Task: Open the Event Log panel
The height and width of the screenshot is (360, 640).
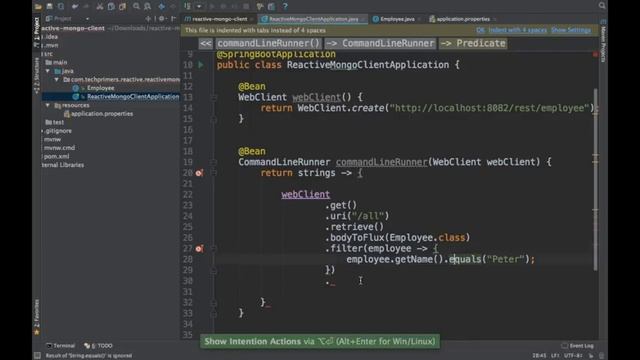Action: pyautogui.click(x=578, y=346)
